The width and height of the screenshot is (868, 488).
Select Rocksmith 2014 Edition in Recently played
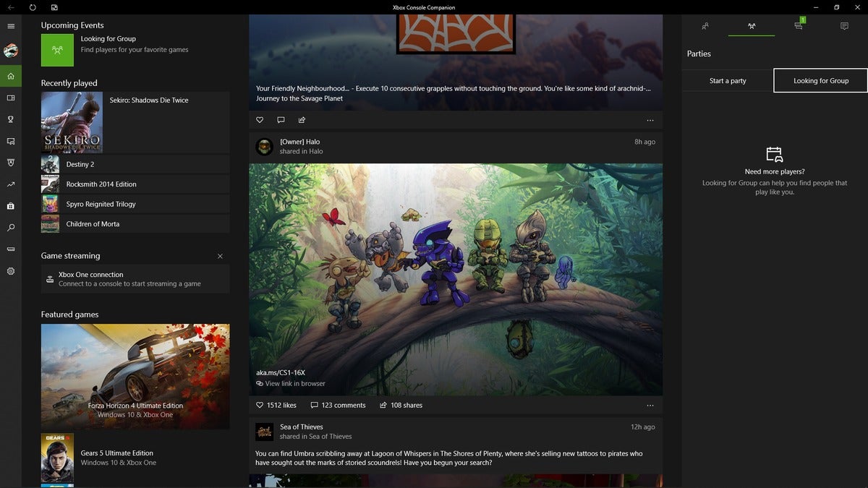[135, 184]
